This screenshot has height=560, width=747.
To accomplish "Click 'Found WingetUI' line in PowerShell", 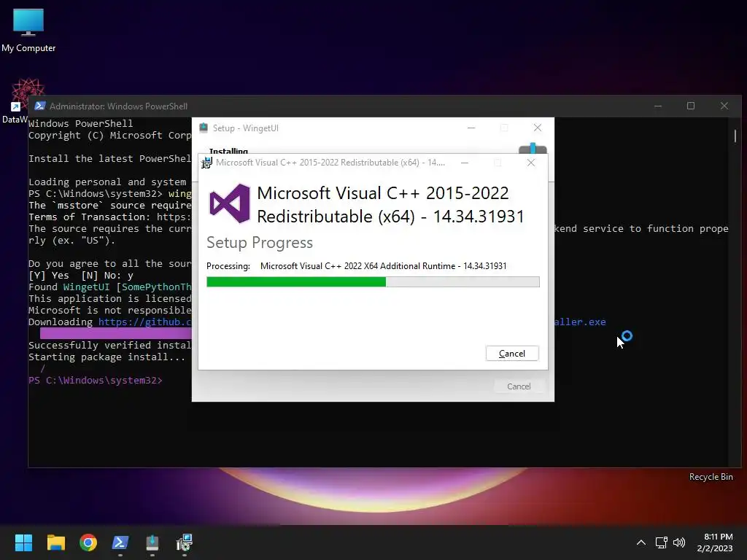I will 110,287.
